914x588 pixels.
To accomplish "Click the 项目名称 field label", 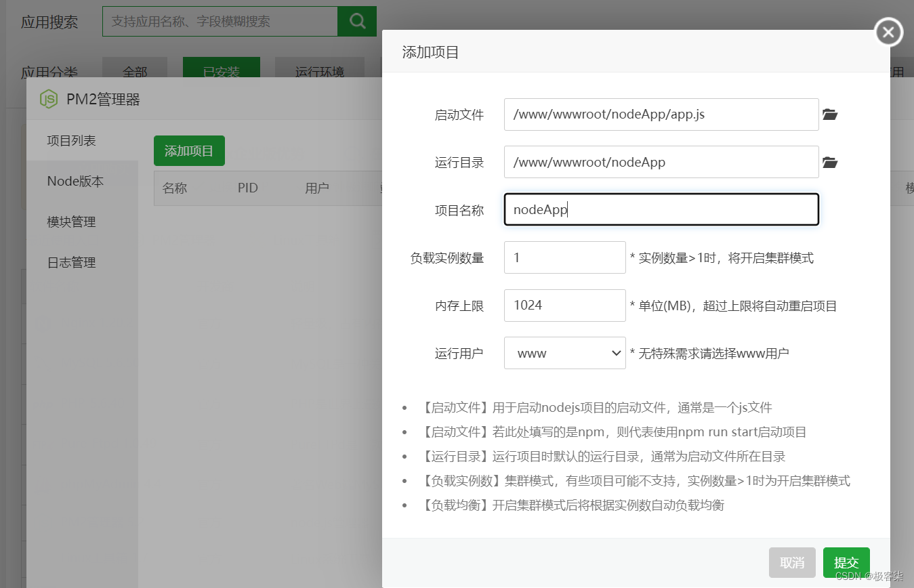I will click(459, 211).
